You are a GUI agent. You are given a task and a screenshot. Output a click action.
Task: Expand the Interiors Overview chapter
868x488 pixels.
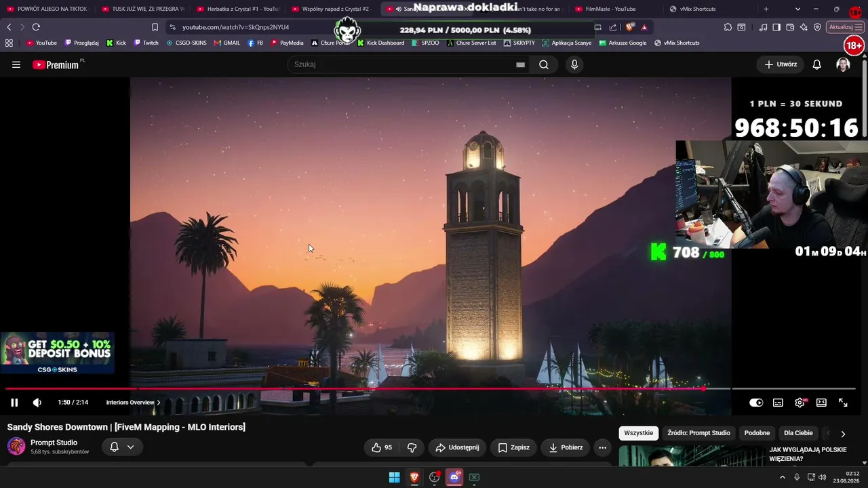[x=133, y=403]
